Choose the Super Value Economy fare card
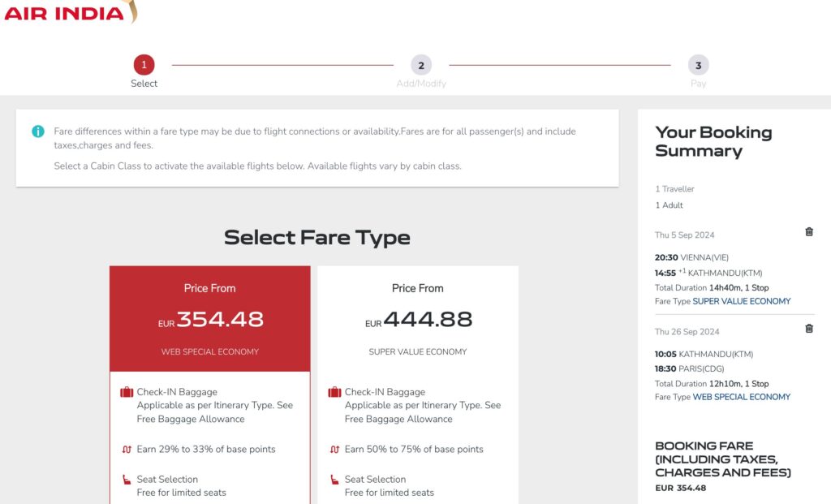This screenshot has width=831, height=504. [x=418, y=319]
